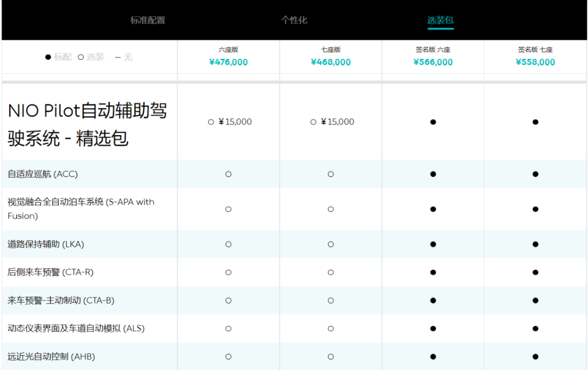Click the AHB optional circle in 六座版
588x370 pixels.
[x=228, y=357]
